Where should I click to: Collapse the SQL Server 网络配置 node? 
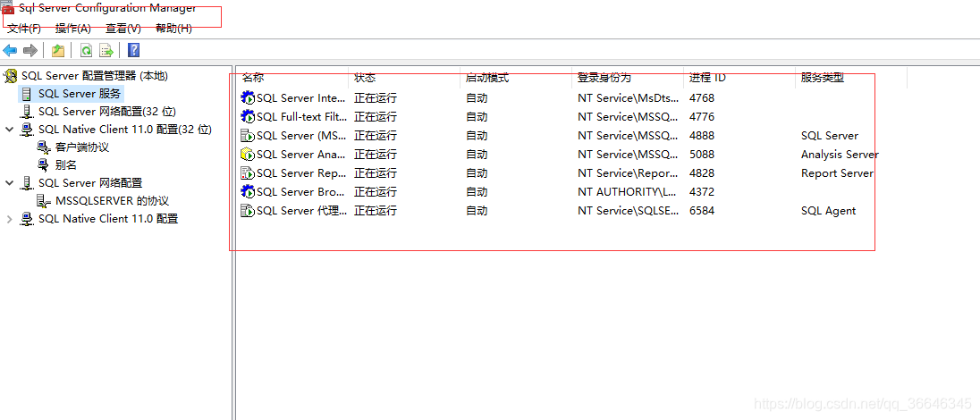click(x=9, y=183)
